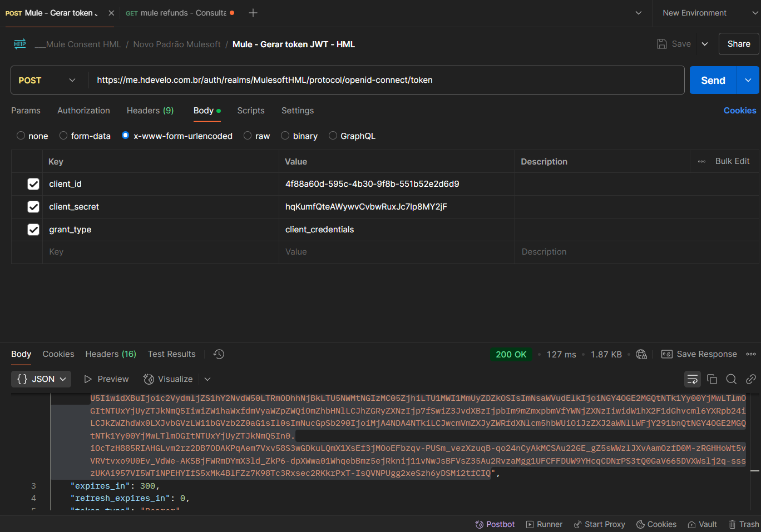Uncheck the grant_type parameter checkbox
The width and height of the screenshot is (761, 532).
click(33, 230)
